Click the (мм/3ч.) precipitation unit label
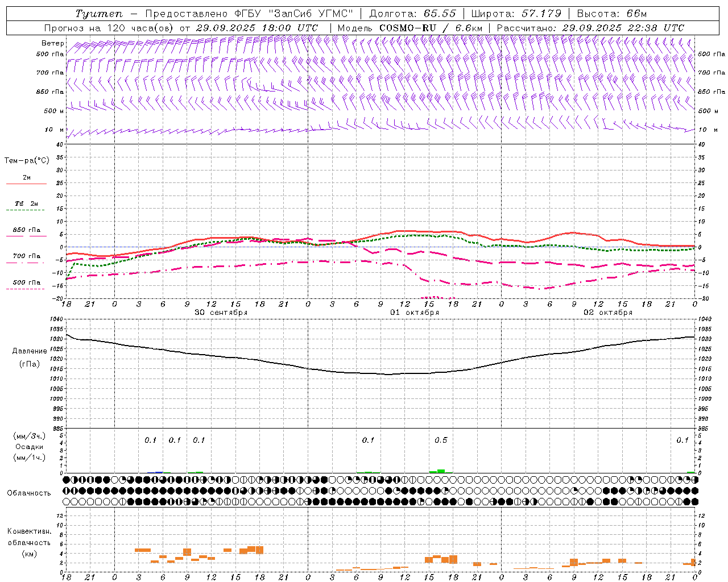The height and width of the screenshot is (582, 728). pyautogui.click(x=30, y=436)
